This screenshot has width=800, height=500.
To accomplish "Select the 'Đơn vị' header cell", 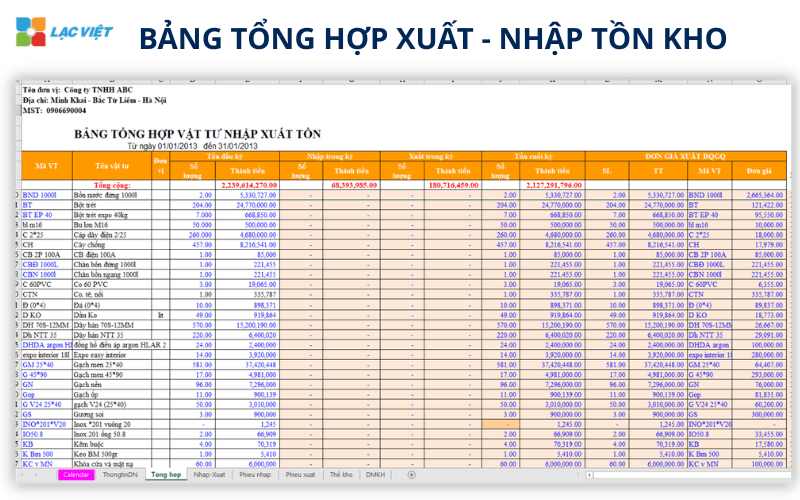I will click(x=160, y=166).
